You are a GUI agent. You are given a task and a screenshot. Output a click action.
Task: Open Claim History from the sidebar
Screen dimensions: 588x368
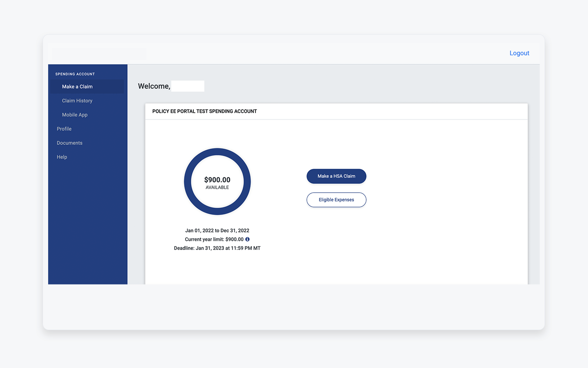77,100
